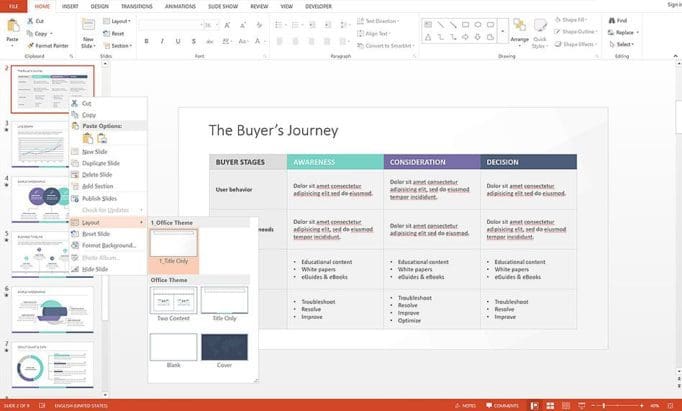Click Replace in Editing group
Screen dimensions: 682x411
(x=623, y=32)
